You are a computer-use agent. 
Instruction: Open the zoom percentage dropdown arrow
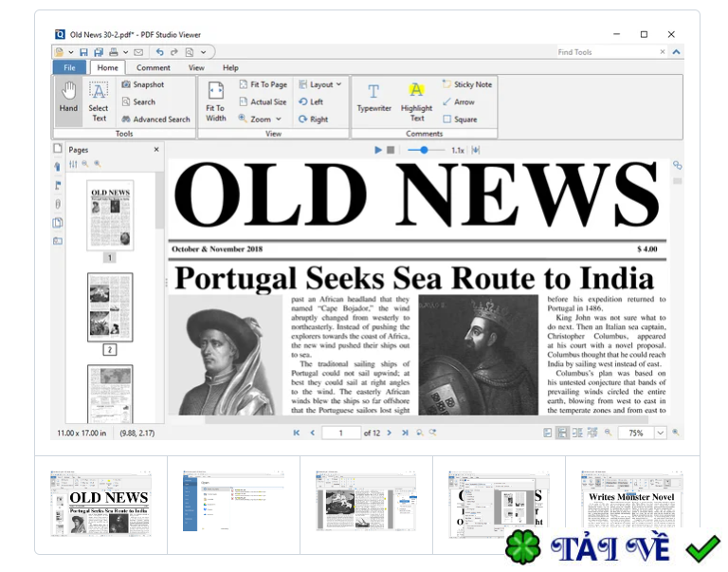(660, 434)
